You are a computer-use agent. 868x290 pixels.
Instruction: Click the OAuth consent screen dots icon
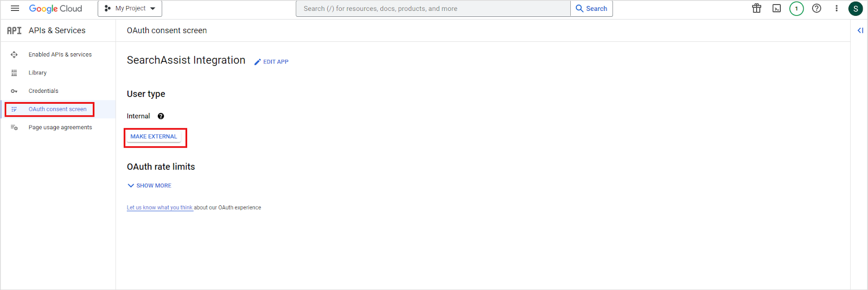point(14,109)
